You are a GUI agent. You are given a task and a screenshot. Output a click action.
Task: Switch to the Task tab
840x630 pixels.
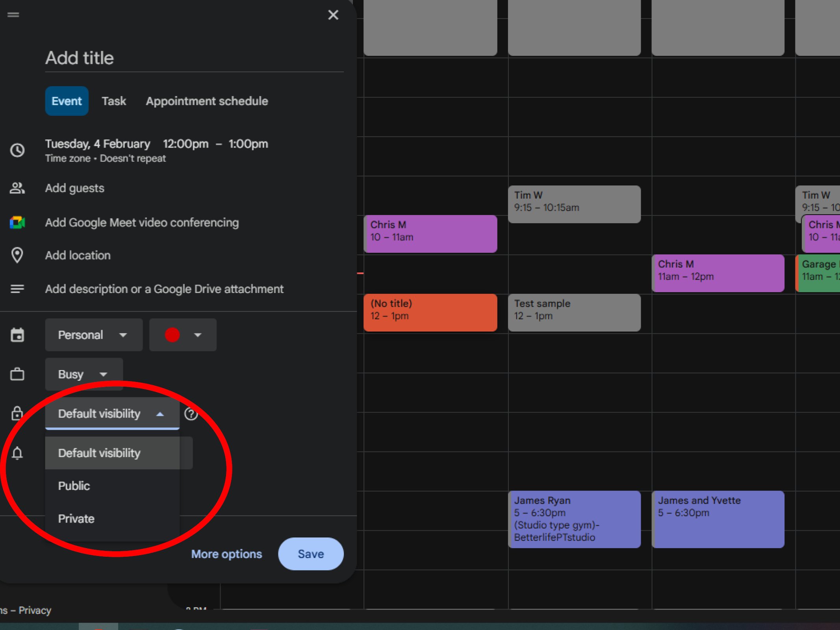(114, 101)
